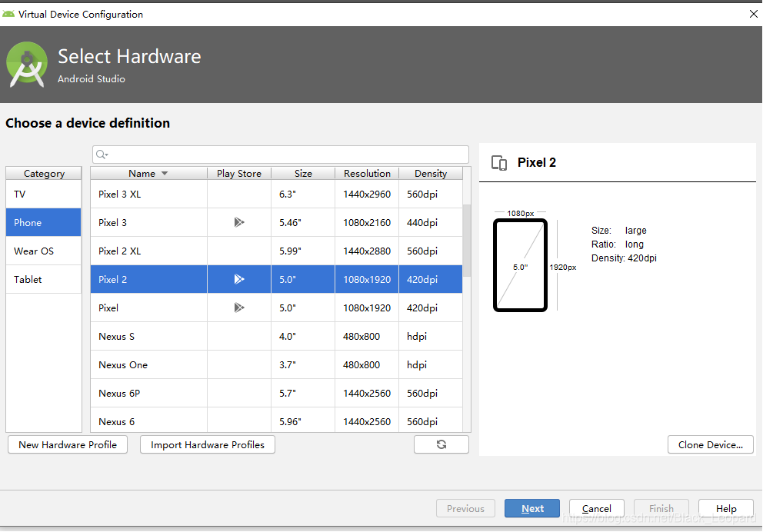
Task: Click Clone Device button
Action: pyautogui.click(x=711, y=444)
